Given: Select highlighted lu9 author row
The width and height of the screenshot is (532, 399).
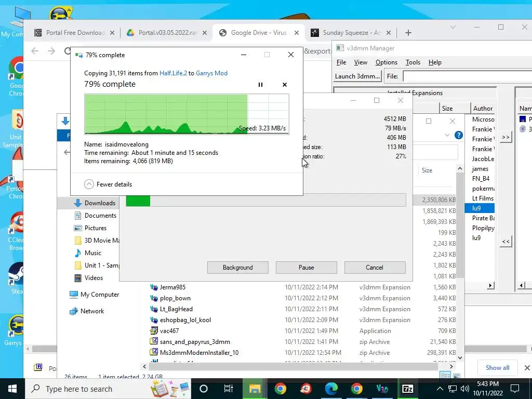Looking at the screenshot, I should coord(480,208).
